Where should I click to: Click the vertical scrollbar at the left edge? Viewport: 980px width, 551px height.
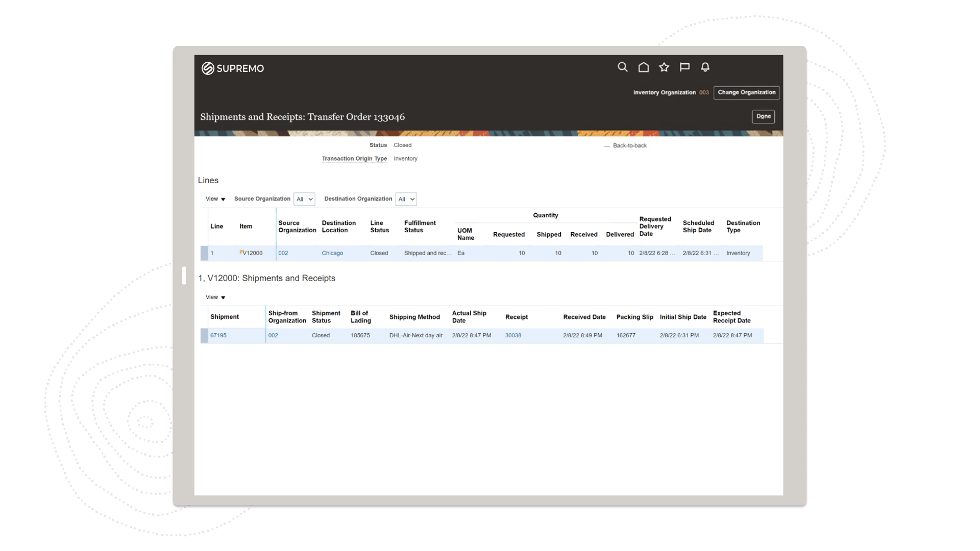click(x=185, y=275)
